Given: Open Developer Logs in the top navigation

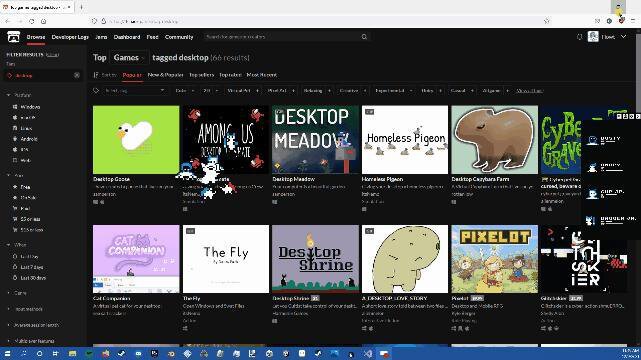Looking at the screenshot, I should tap(70, 37).
